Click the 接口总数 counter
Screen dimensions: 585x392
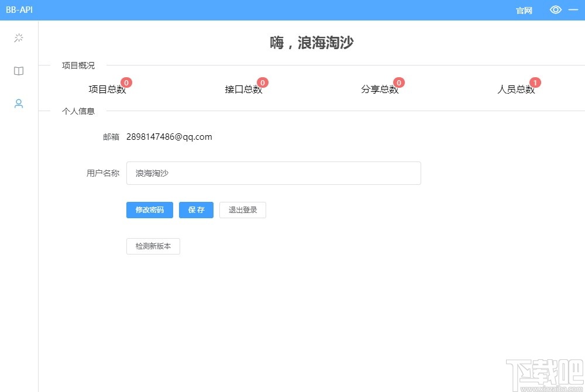tap(244, 88)
